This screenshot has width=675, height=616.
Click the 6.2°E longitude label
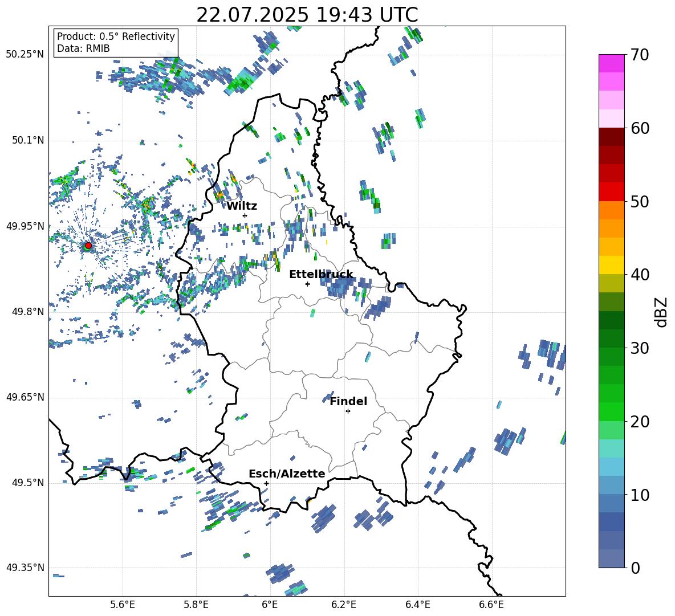click(x=344, y=605)
